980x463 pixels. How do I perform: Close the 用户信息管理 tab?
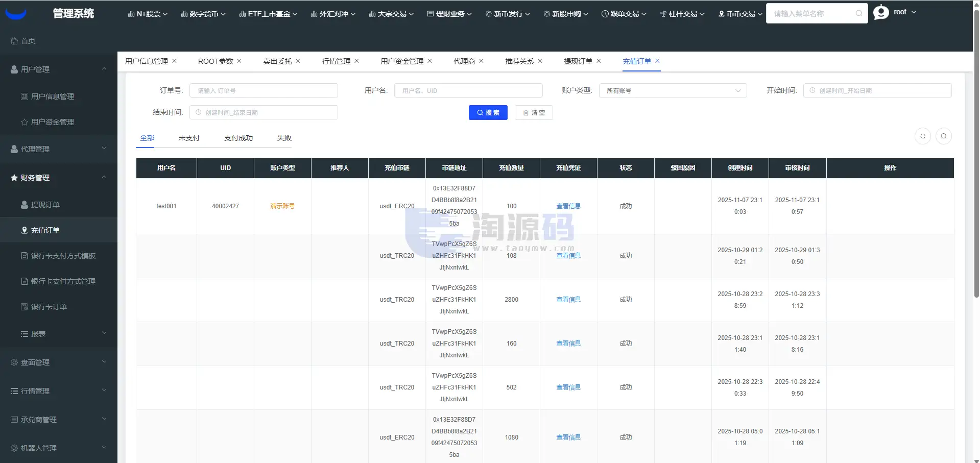click(x=174, y=61)
